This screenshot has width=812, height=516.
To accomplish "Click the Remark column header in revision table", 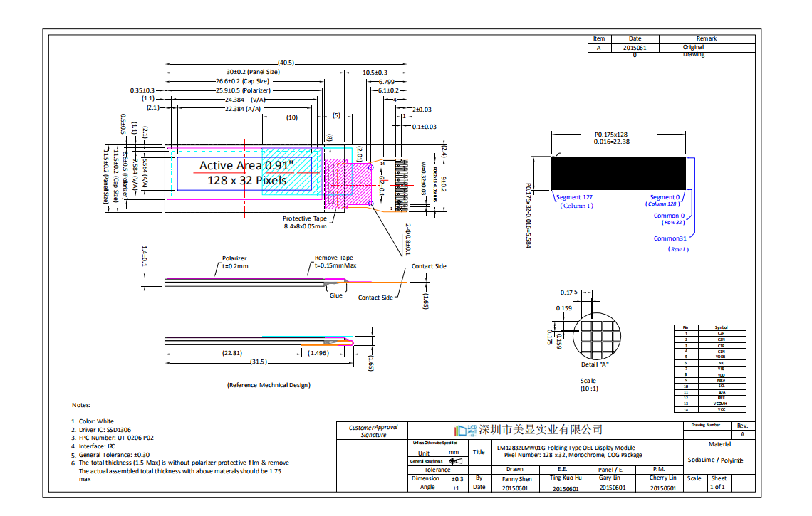I will pos(706,38).
